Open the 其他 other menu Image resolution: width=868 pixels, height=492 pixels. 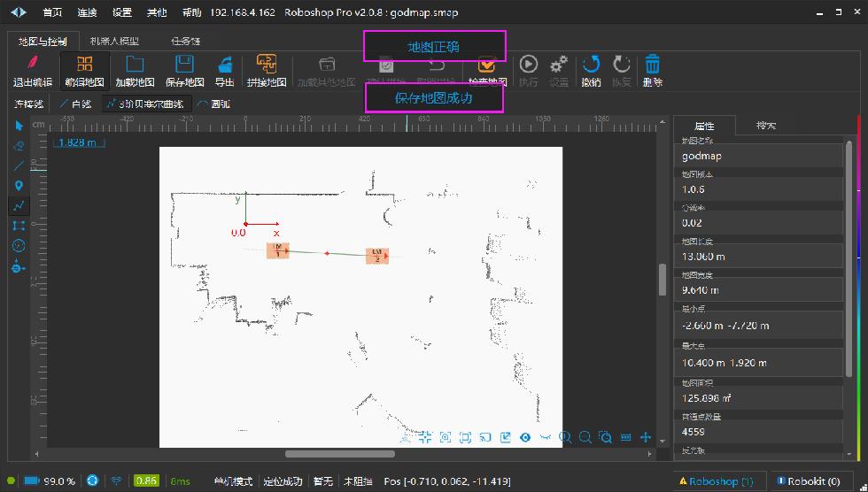tap(157, 12)
